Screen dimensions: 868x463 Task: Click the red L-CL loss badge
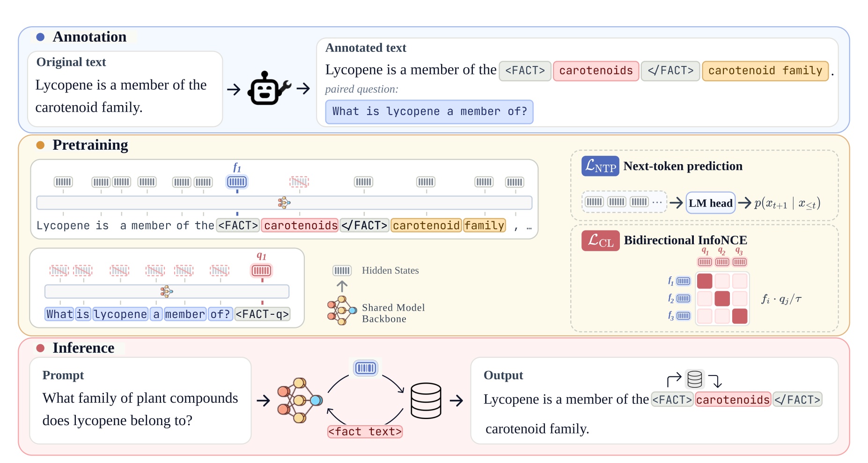601,241
